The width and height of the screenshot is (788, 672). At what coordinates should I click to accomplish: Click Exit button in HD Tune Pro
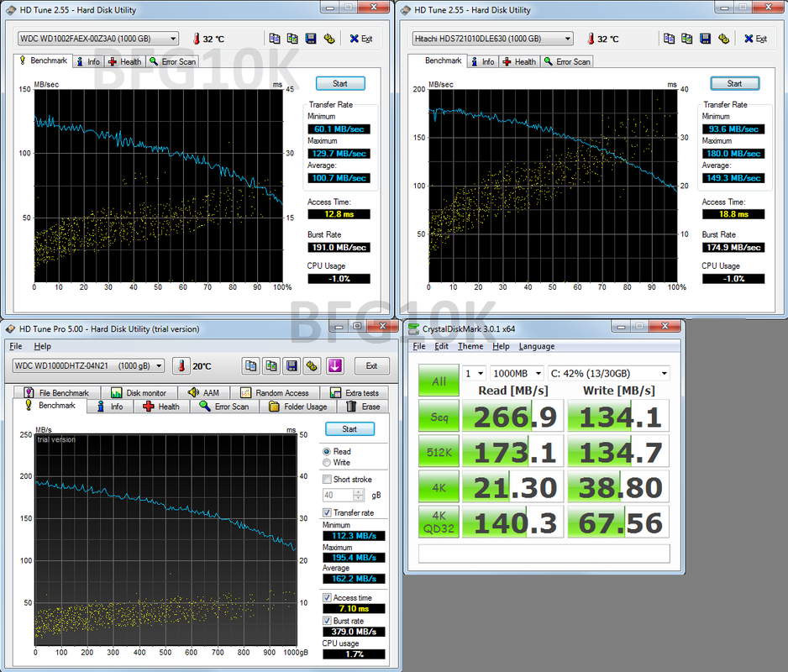point(371,366)
